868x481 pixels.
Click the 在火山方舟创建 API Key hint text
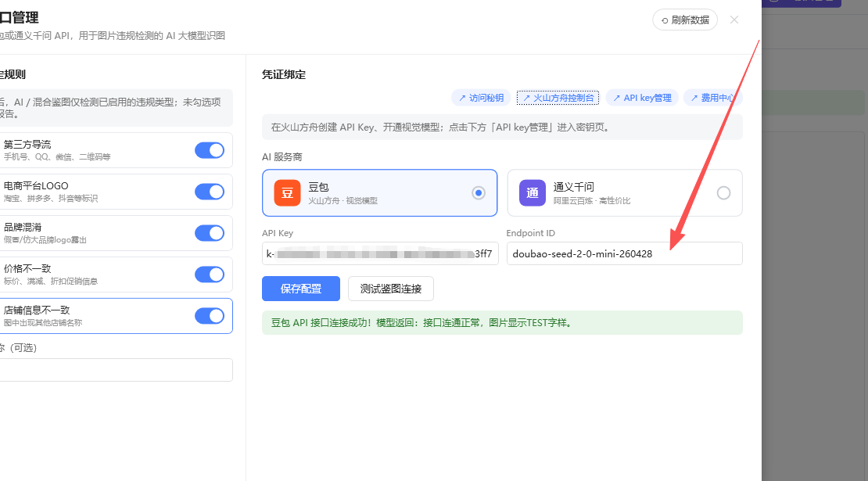pos(440,127)
